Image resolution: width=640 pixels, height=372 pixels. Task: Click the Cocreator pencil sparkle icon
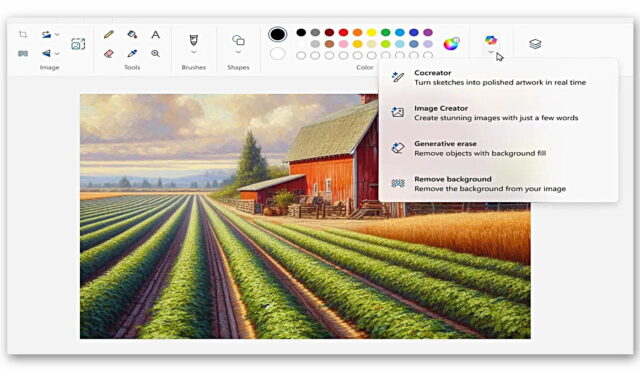click(398, 77)
